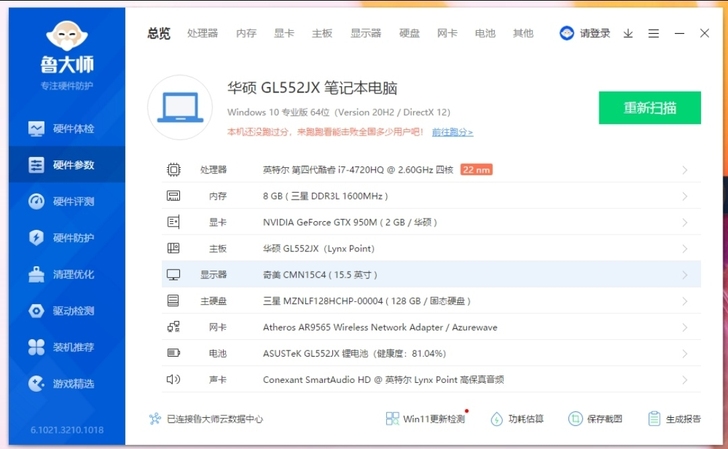728x449 pixels.
Task: Click 8 GB 三星 DDR3L memory text
Action: click(325, 196)
